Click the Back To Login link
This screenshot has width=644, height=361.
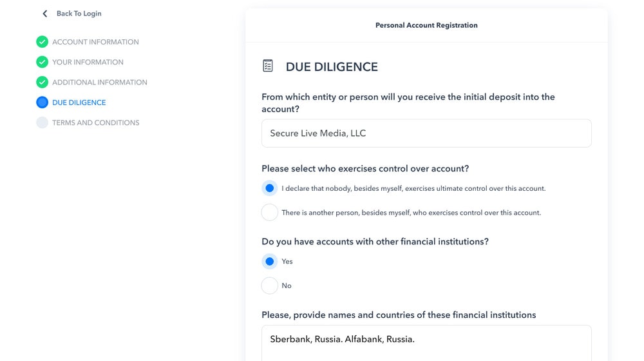(79, 14)
